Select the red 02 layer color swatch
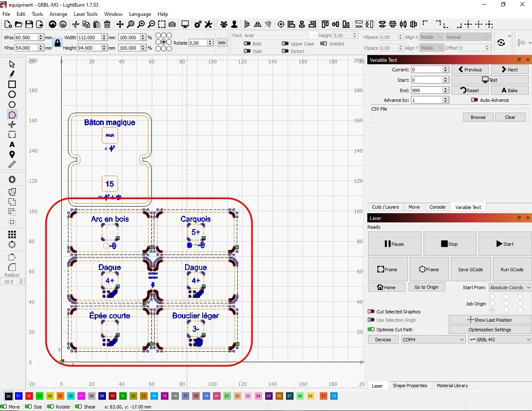The height and width of the screenshot is (411, 532). coord(29,396)
